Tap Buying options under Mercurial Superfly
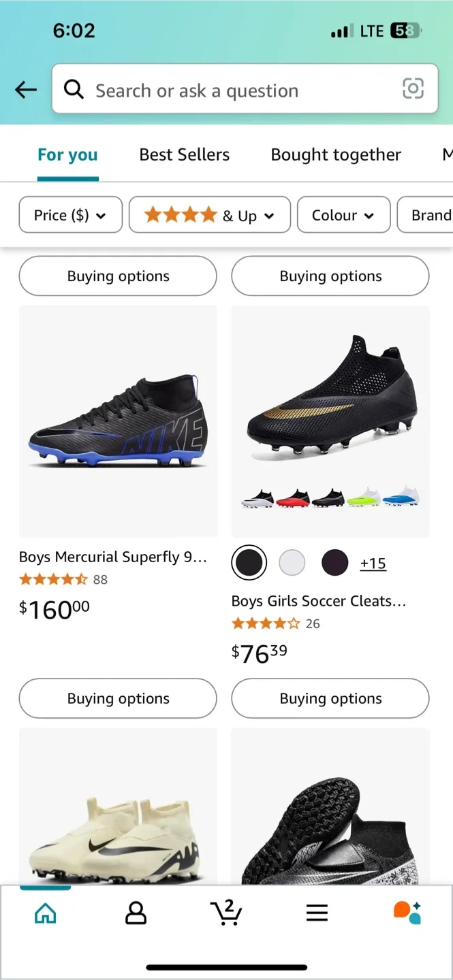 tap(117, 698)
